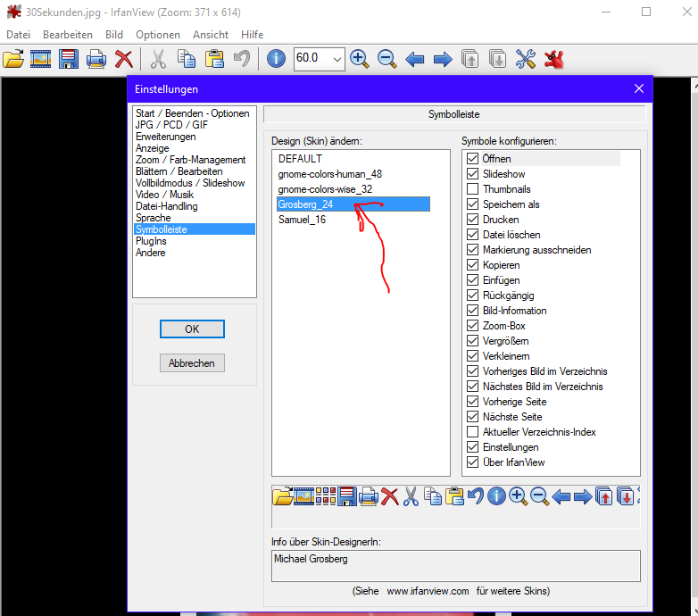The image size is (698, 616).
Task: Toggle the Datei löschen checkbox
Action: 472,234
